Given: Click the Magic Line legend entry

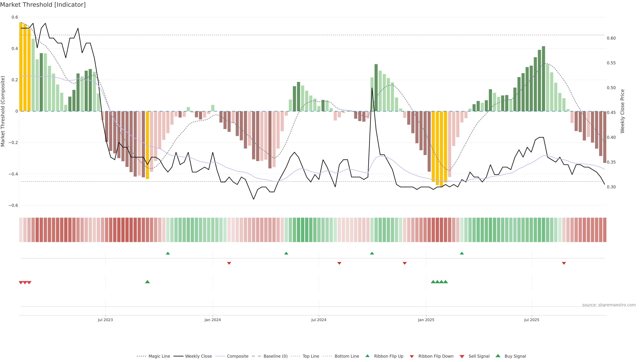Looking at the screenshot, I should pos(159,356).
